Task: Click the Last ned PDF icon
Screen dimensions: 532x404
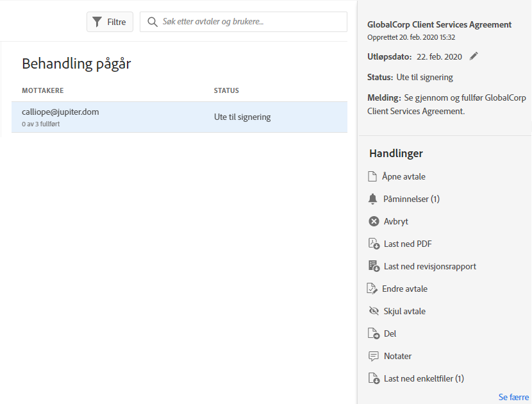Action: point(374,244)
